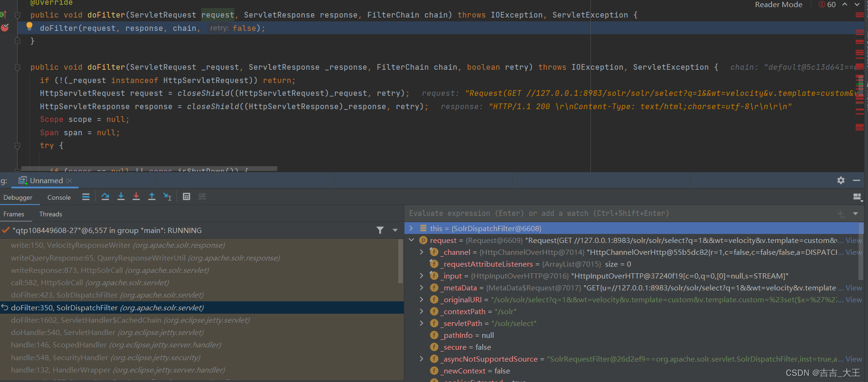Open the Evaluate Expression calculator icon
868x382 pixels.
point(187,196)
